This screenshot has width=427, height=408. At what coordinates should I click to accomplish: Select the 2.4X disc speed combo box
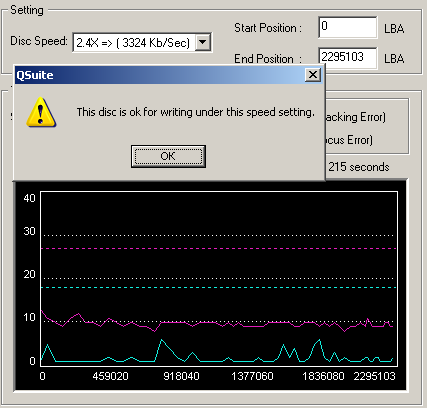(x=142, y=42)
